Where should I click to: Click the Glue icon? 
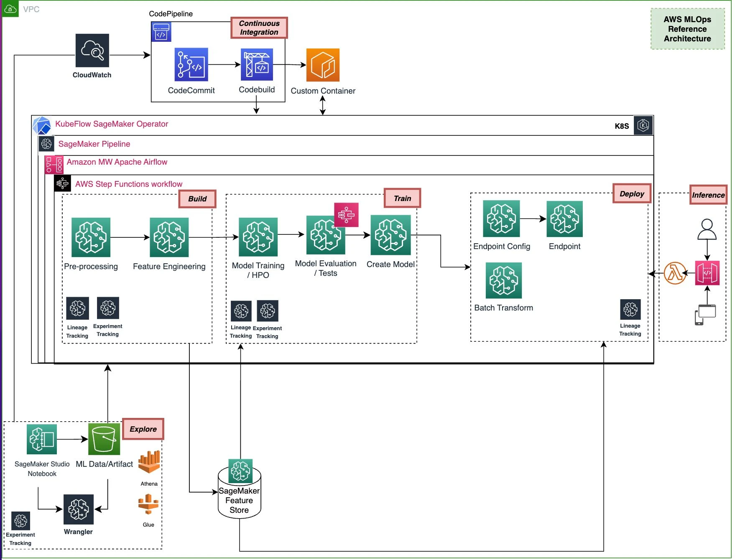coord(148,504)
